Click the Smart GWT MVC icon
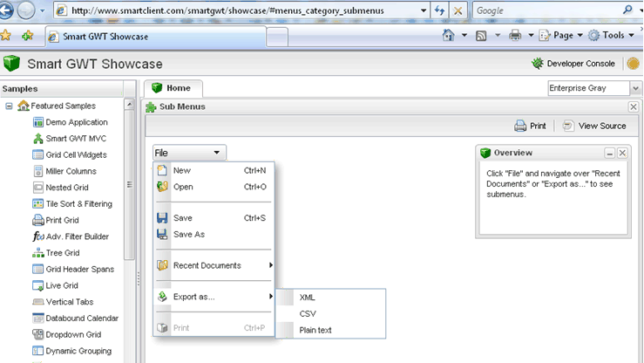 [37, 139]
